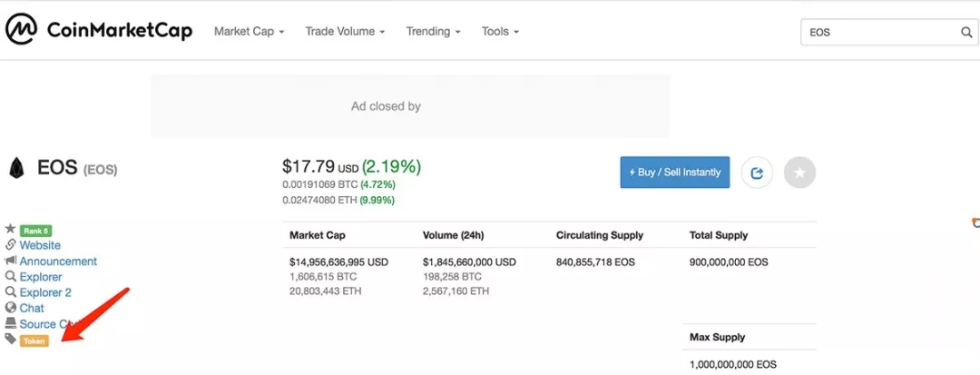Click the megaphone icon beside Announcement
This screenshot has height=375, width=980.
tap(11, 261)
